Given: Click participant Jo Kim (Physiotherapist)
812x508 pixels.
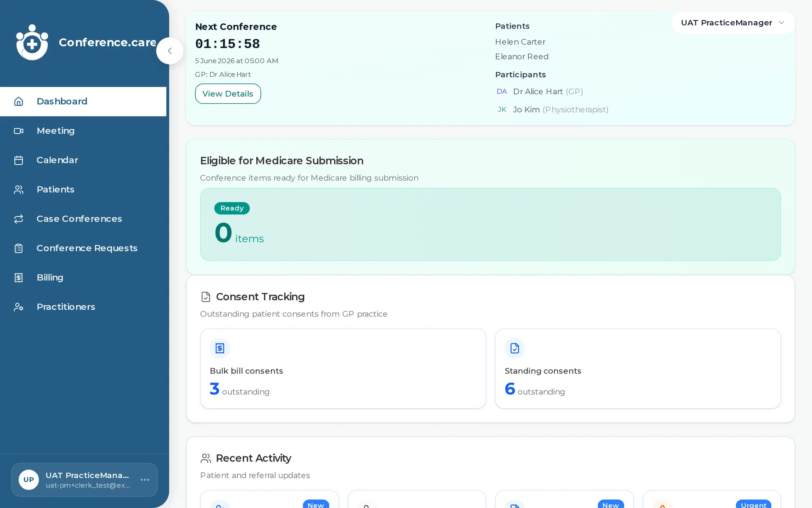Looking at the screenshot, I should click(x=561, y=110).
